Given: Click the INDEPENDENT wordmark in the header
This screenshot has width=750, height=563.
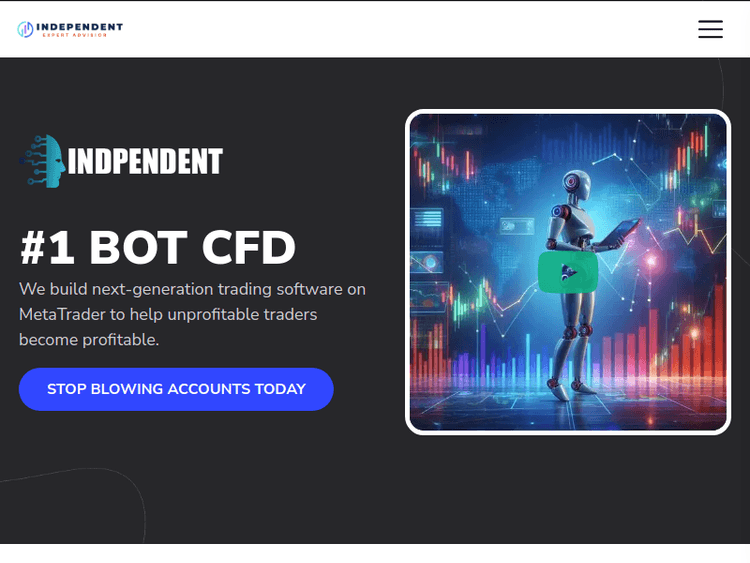Looking at the screenshot, I should [79, 27].
